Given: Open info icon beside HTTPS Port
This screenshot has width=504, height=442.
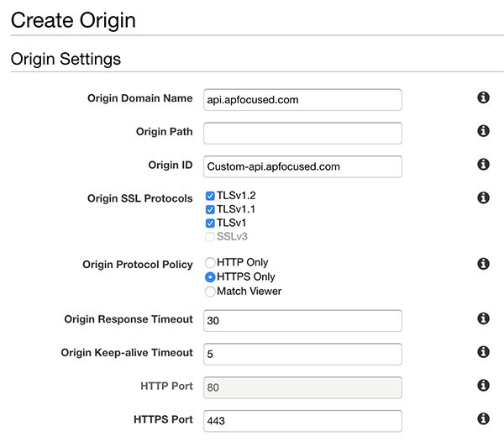Looking at the screenshot, I should tap(483, 418).
